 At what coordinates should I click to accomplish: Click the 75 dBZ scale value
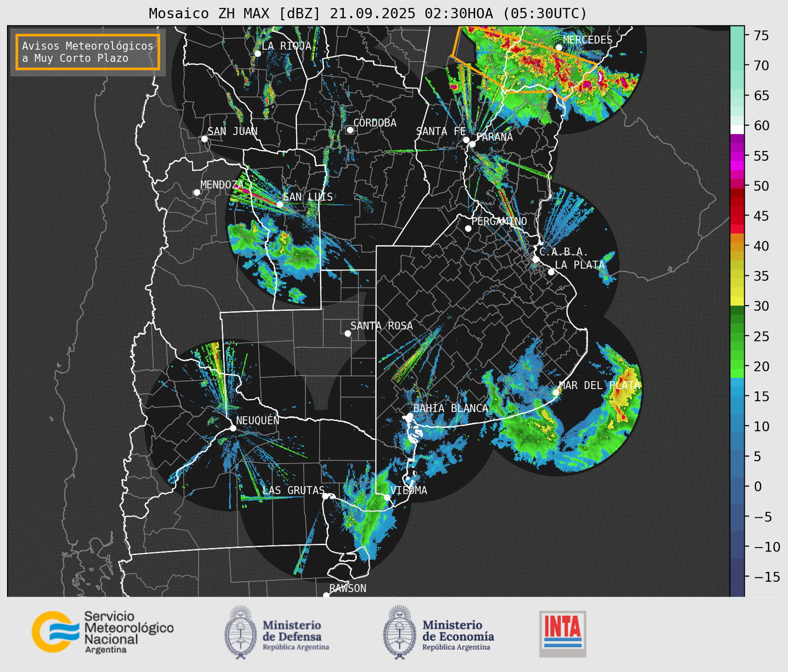pyautogui.click(x=761, y=36)
